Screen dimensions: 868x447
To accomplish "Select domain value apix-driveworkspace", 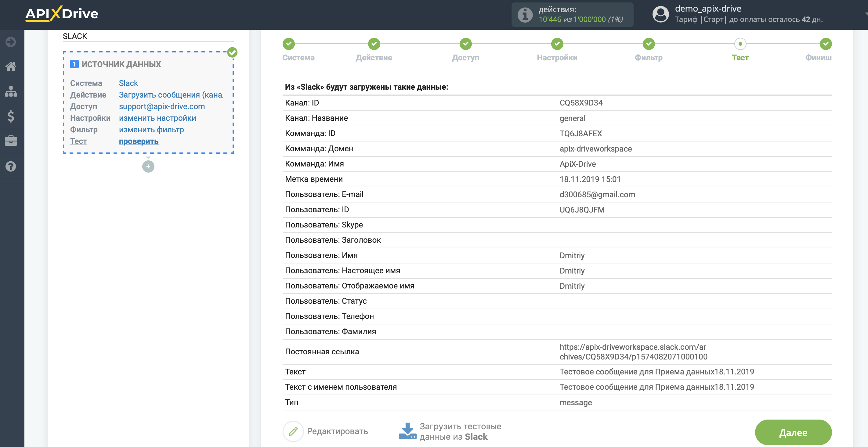I will pyautogui.click(x=596, y=149).
